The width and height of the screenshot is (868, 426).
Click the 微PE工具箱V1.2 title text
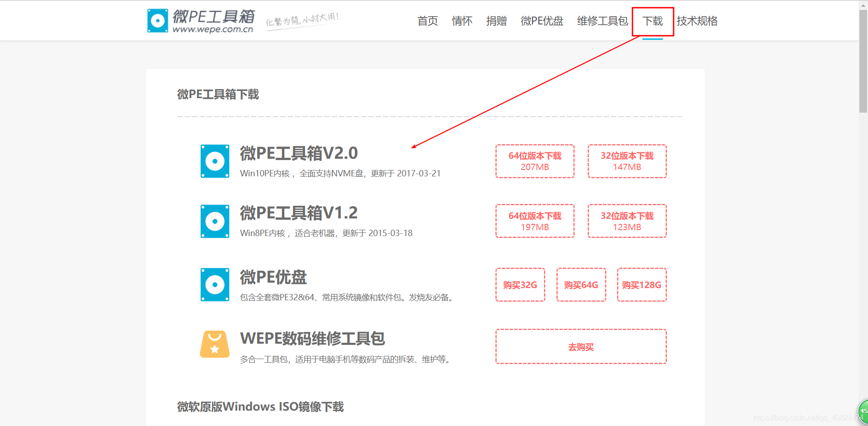point(299,213)
